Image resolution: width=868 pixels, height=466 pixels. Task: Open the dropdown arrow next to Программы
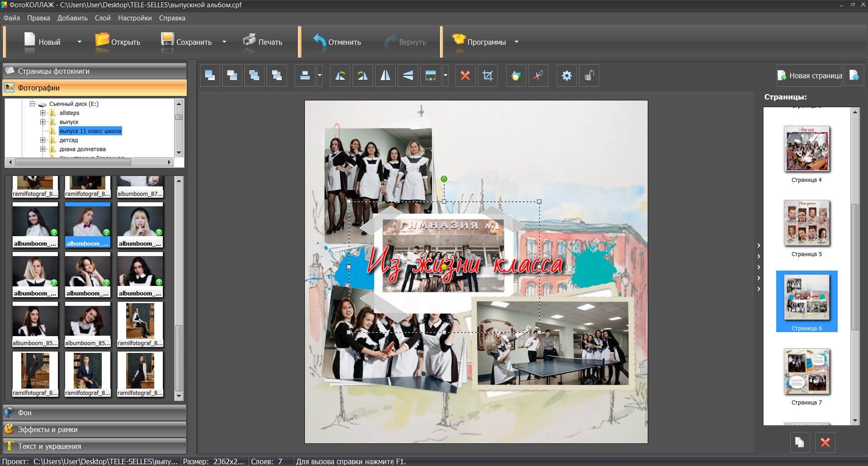pos(516,42)
